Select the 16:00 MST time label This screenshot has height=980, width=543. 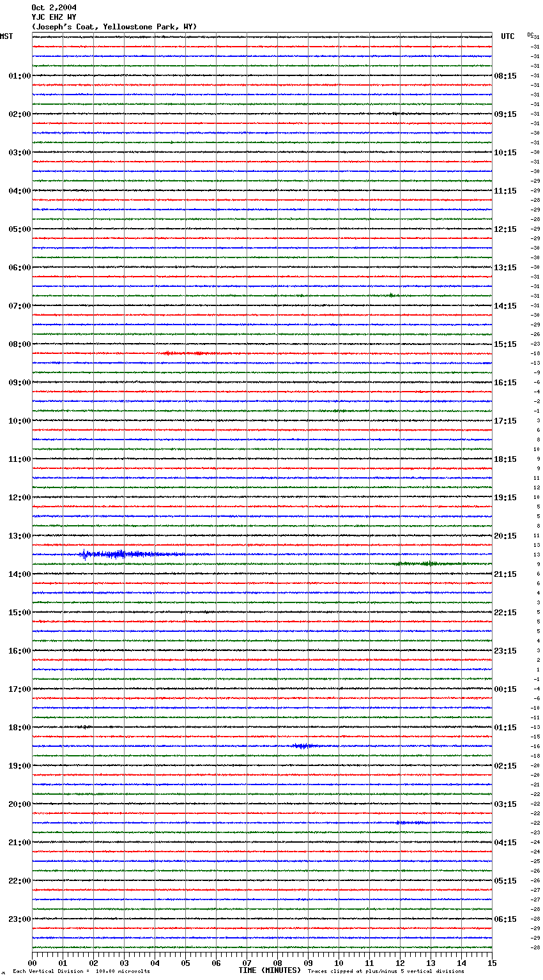pos(20,651)
